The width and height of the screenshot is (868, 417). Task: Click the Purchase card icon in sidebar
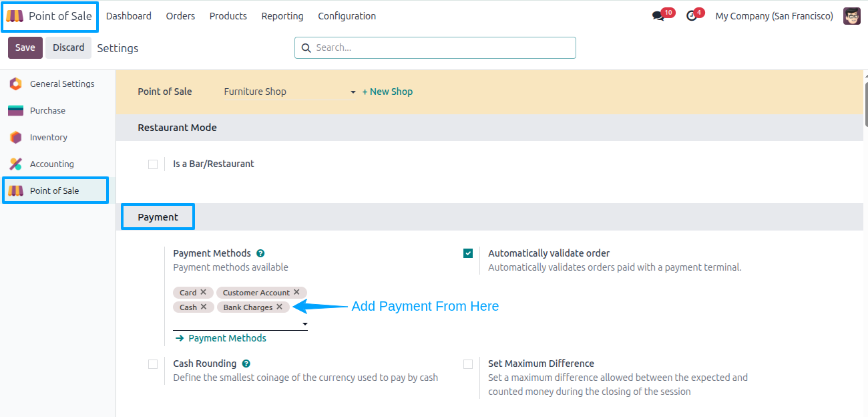pyautogui.click(x=15, y=110)
